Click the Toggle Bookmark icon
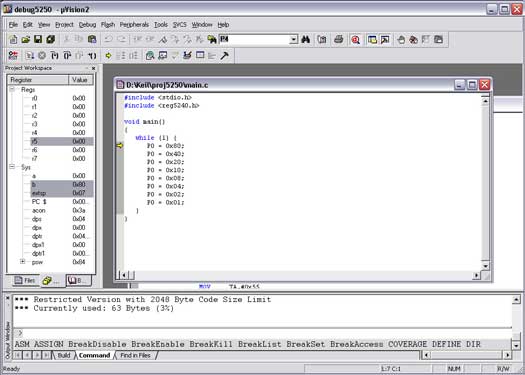525x375 pixels. click(162, 40)
